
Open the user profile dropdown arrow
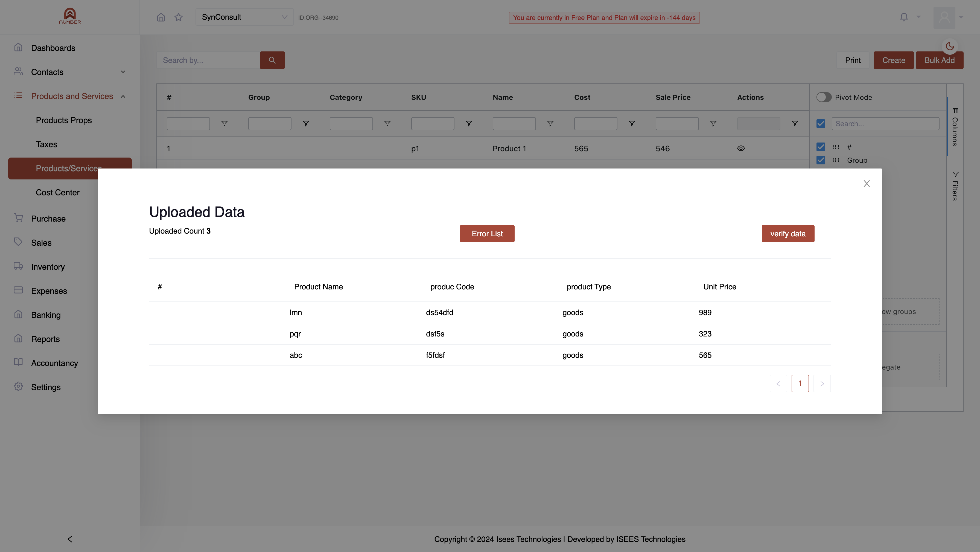click(961, 17)
